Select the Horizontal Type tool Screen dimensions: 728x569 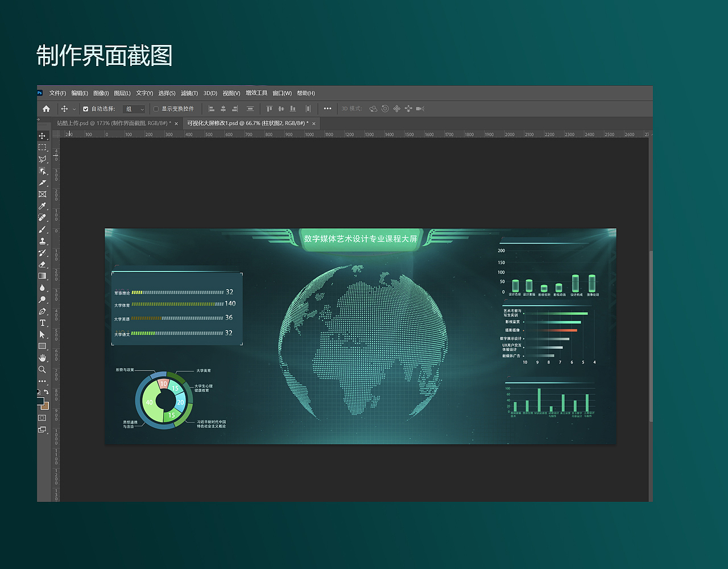coord(42,323)
